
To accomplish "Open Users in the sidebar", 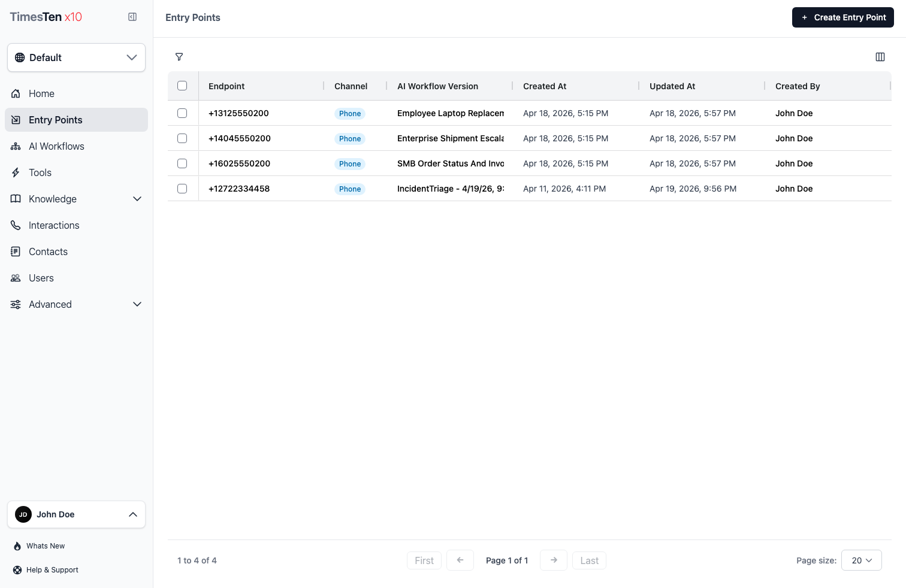I will click(x=76, y=278).
